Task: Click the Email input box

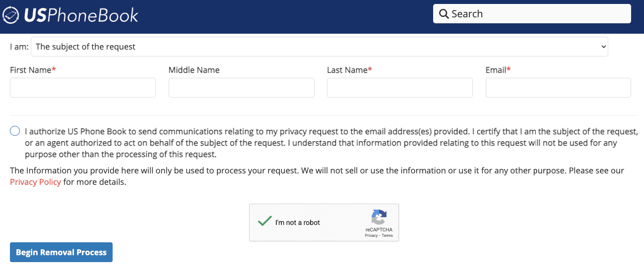Action: click(558, 88)
